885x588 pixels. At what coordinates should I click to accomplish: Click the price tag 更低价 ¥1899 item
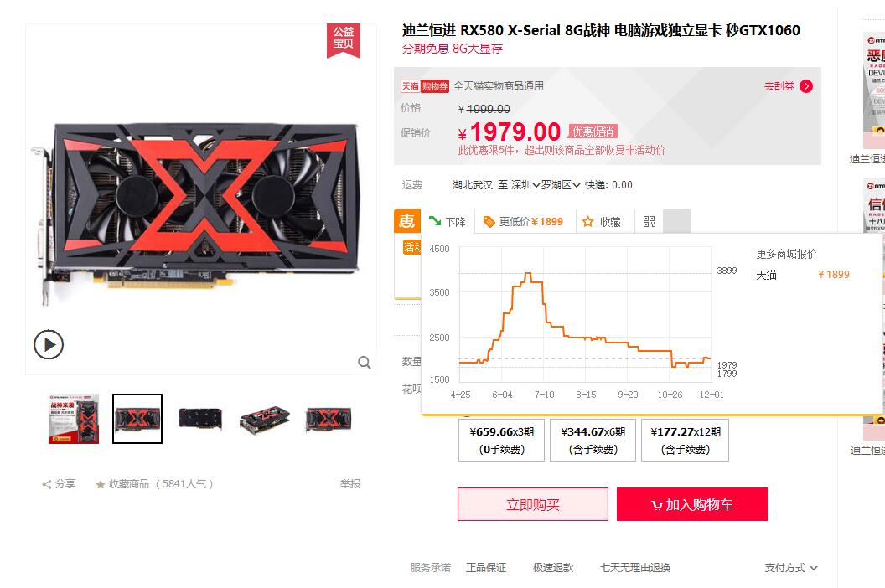tap(525, 222)
